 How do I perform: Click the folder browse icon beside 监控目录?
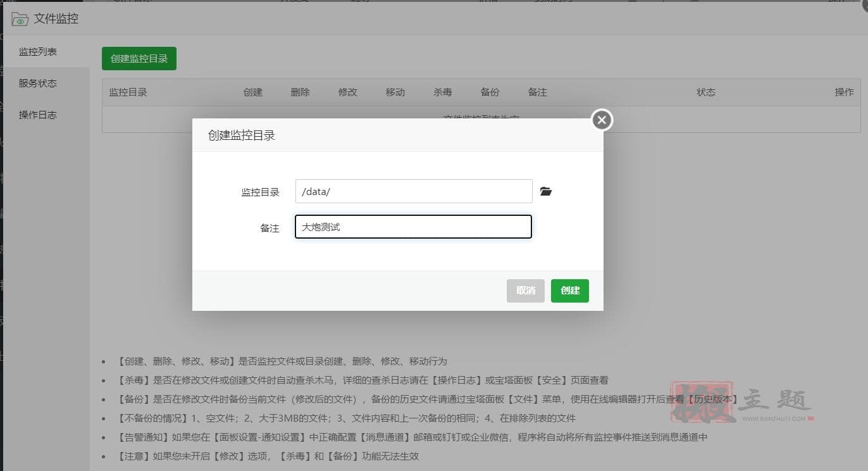tap(546, 191)
